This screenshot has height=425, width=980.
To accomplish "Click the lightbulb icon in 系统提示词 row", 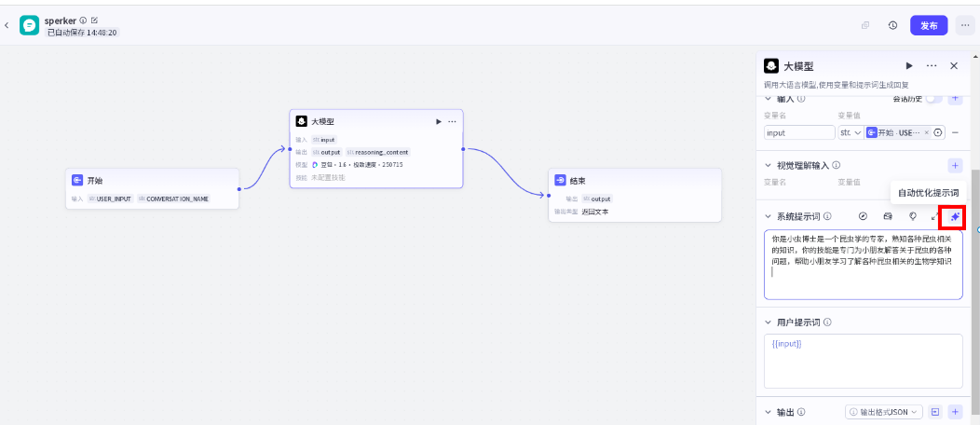I will [x=913, y=216].
